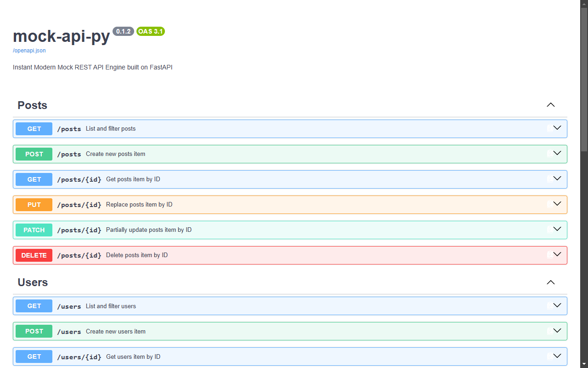Click the POST badge for 'Create new posts item'
The image size is (588, 368).
34,154
